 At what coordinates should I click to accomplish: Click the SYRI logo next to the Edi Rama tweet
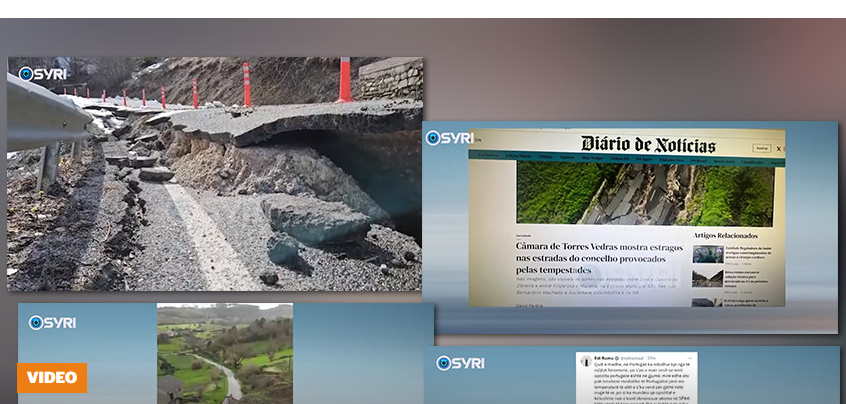click(460, 363)
